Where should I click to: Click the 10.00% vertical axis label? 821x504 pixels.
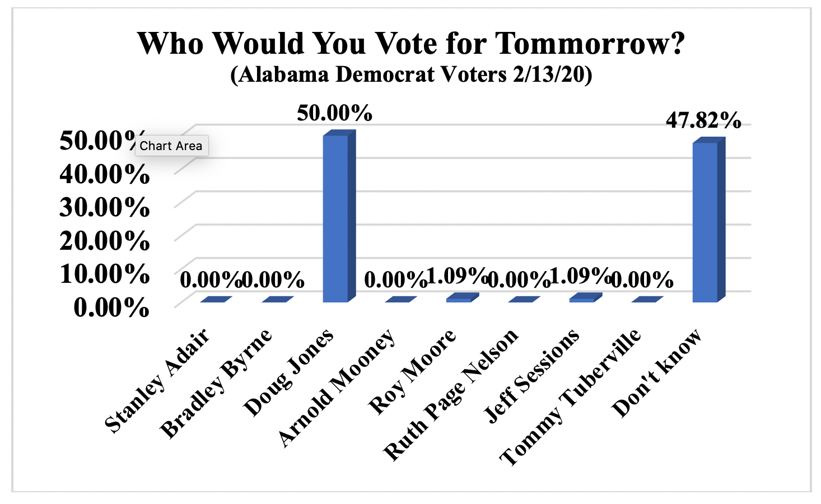point(104,274)
